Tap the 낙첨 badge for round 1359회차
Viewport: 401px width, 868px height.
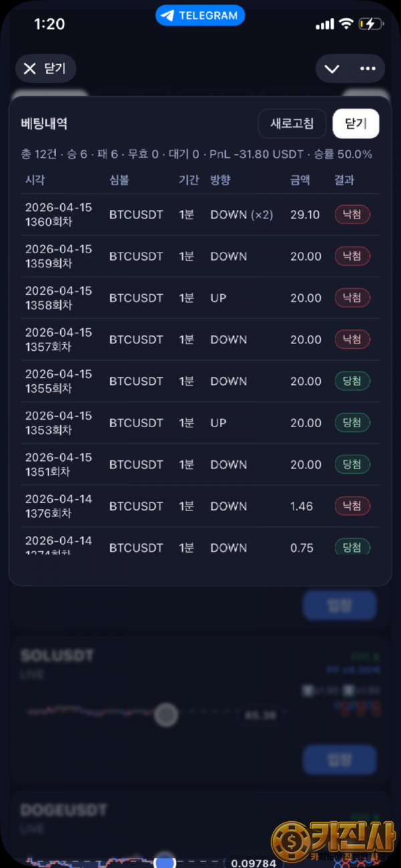352,257
